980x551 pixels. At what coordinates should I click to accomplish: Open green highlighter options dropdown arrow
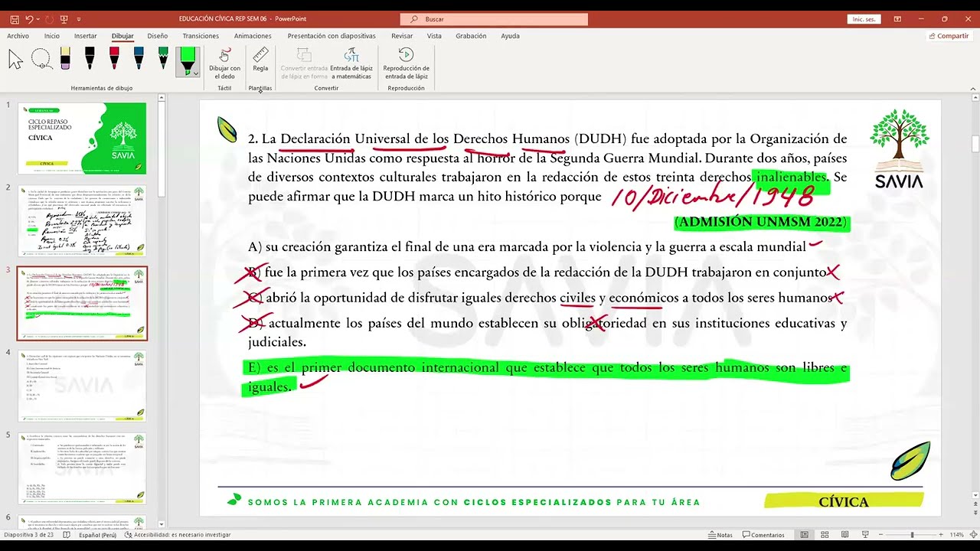(x=195, y=73)
